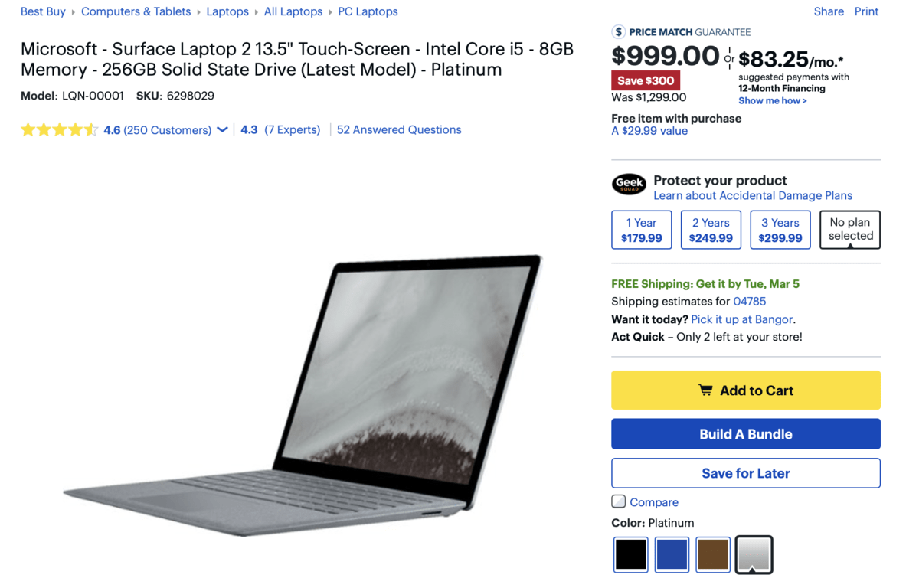Click the Price Match Guarantee dollar icon
Screen dimensions: 906x588
coord(618,31)
